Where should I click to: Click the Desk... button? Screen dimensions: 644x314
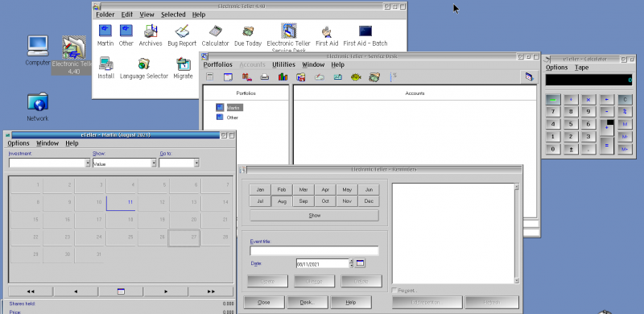(x=308, y=302)
